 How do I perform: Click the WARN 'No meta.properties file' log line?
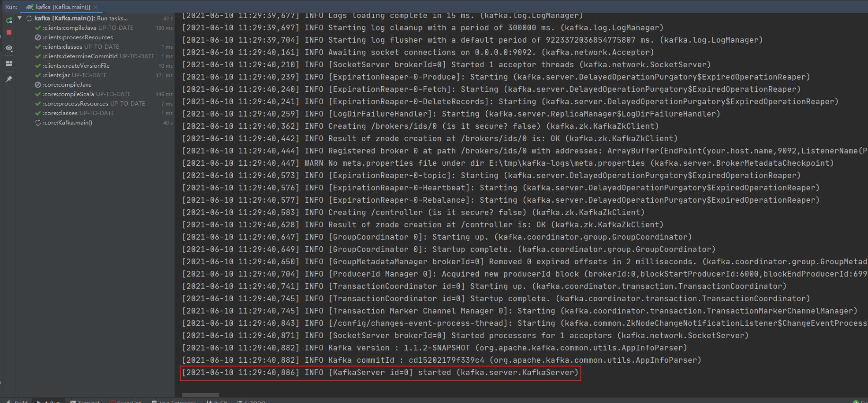click(508, 163)
